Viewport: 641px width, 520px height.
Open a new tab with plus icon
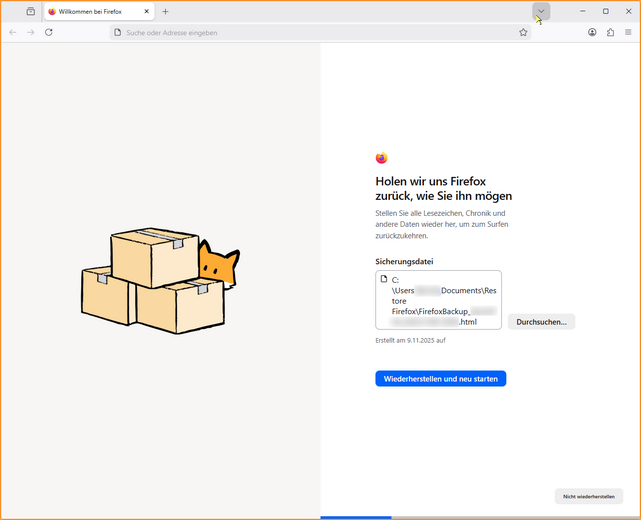click(x=166, y=12)
